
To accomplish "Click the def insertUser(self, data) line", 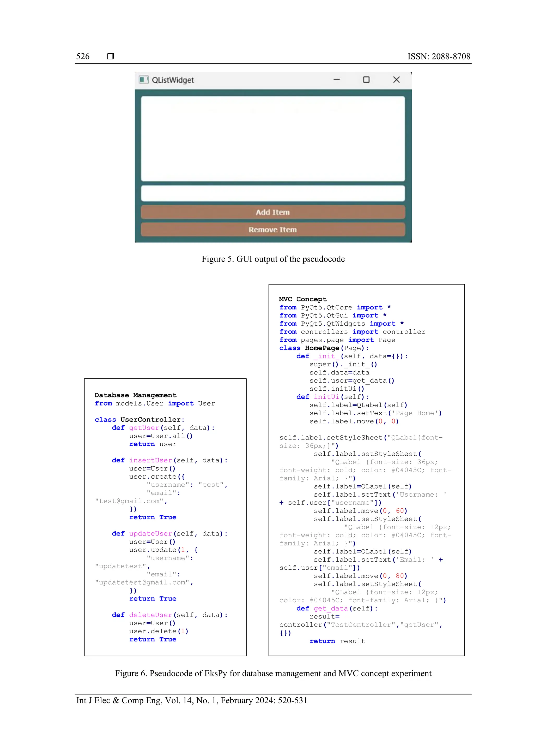I will click(170, 460).
